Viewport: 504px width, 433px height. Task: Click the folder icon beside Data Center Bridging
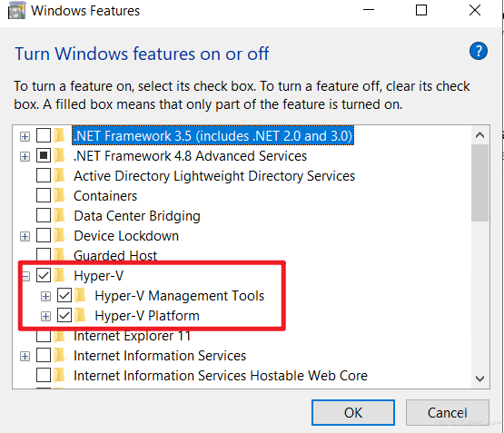pos(59,215)
